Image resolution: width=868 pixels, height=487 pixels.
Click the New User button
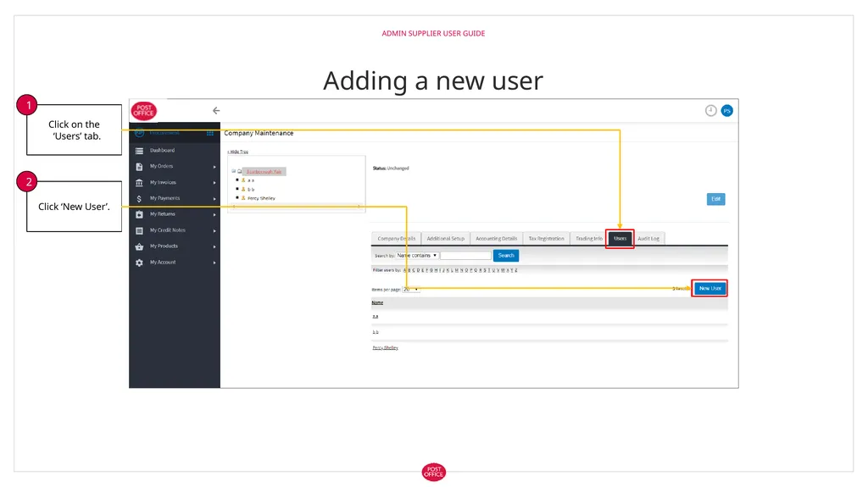[709, 288]
